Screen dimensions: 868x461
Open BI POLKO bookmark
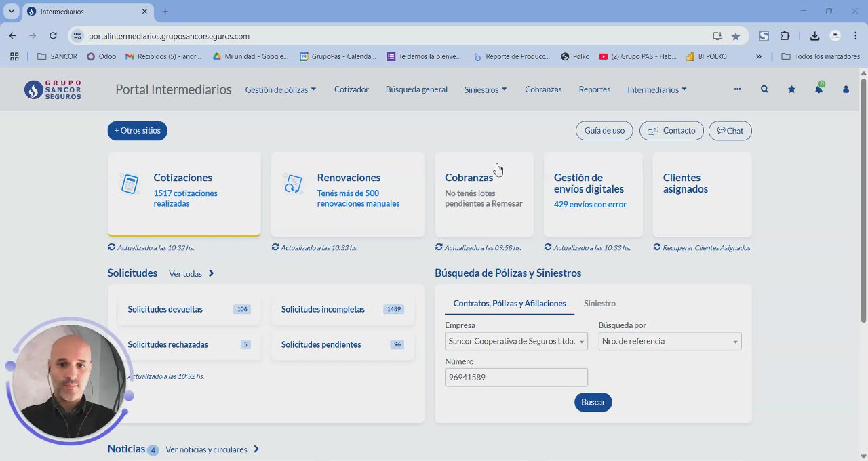[x=707, y=56]
